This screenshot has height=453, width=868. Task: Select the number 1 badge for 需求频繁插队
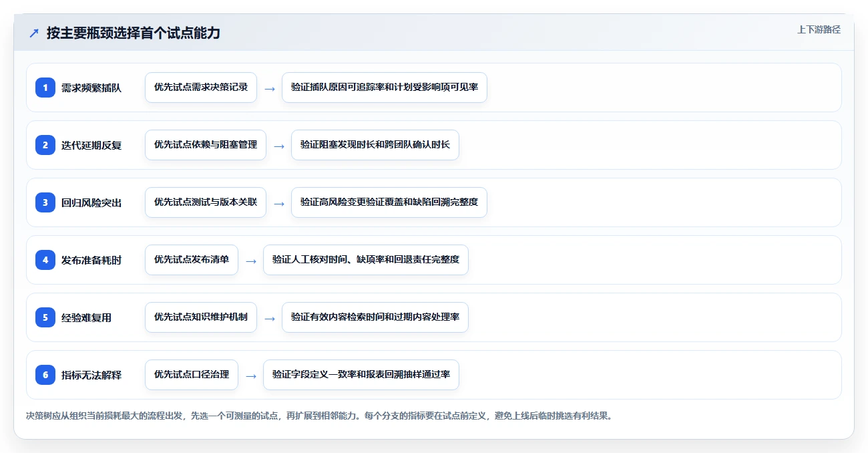click(x=45, y=88)
